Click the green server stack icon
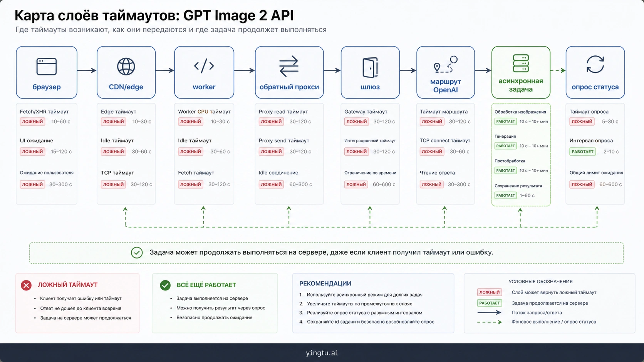Screen dimensions: 644x362 (x=521, y=63)
